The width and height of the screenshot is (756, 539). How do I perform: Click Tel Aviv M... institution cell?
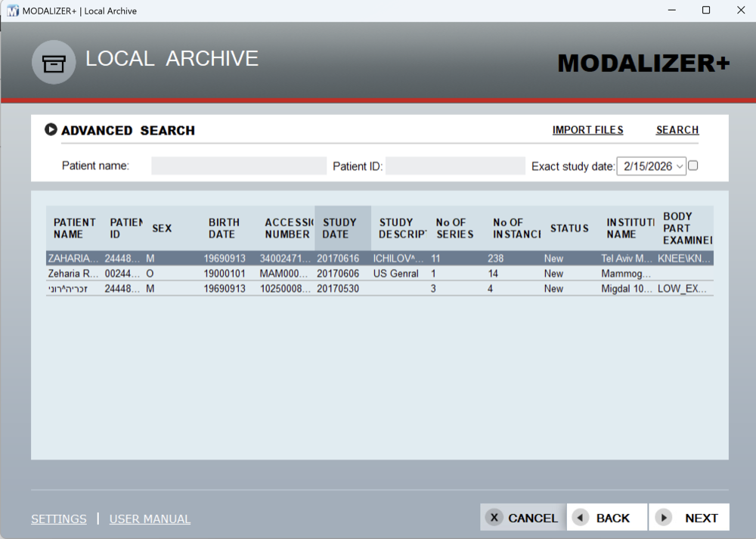tap(626, 259)
